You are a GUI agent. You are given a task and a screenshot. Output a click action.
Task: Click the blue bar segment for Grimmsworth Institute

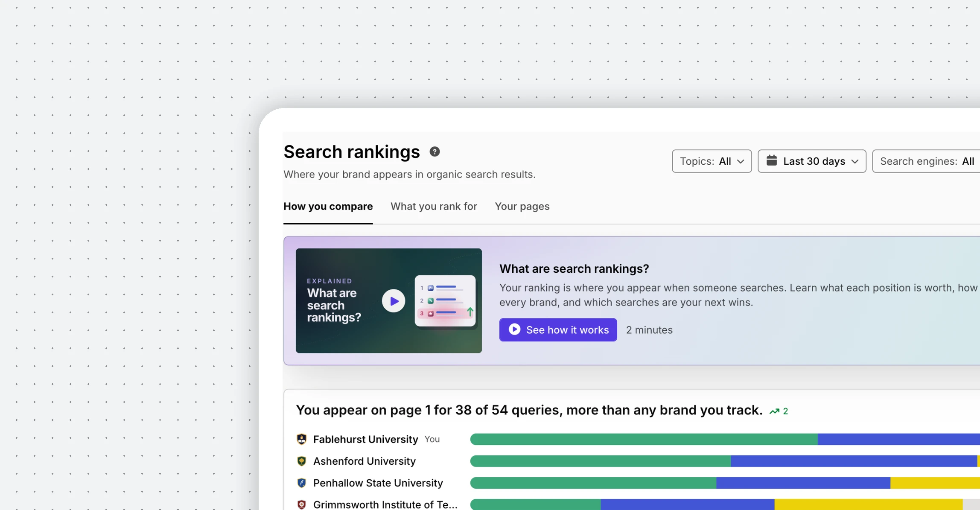(x=687, y=504)
